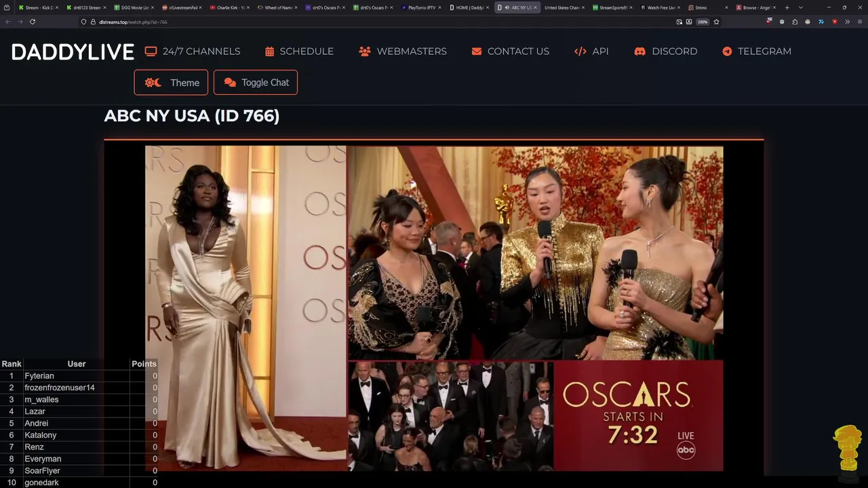
Task: Switch to r/LivestreamFail tab
Action: [x=183, y=7]
